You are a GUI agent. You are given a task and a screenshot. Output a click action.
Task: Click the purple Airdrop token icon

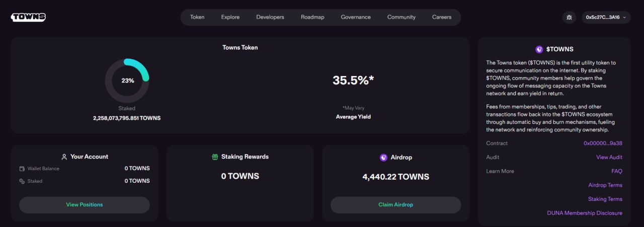coord(383,158)
